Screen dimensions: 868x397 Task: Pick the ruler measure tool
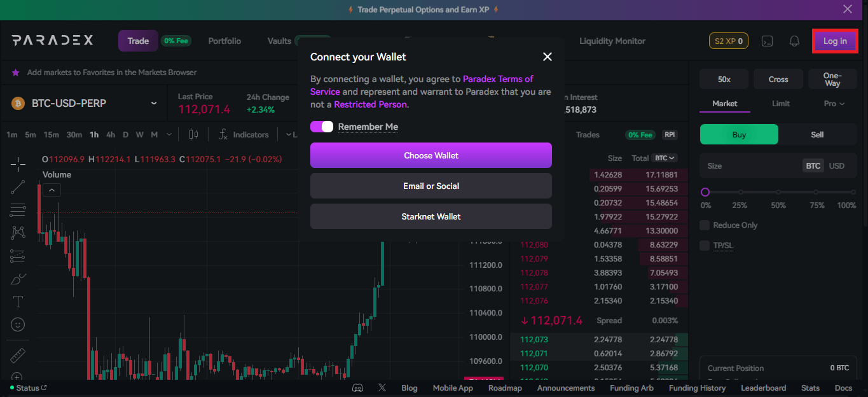[18, 355]
